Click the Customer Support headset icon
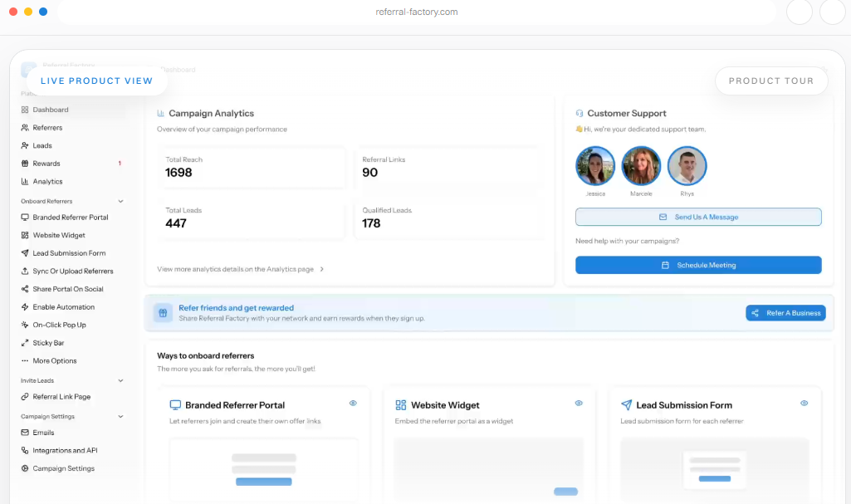This screenshot has width=851, height=504. [x=580, y=114]
